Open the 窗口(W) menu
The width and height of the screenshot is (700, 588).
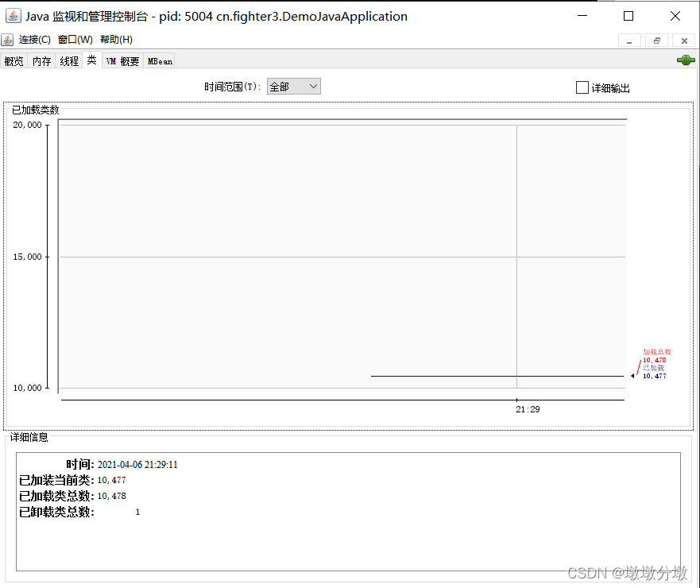pyautogui.click(x=75, y=40)
